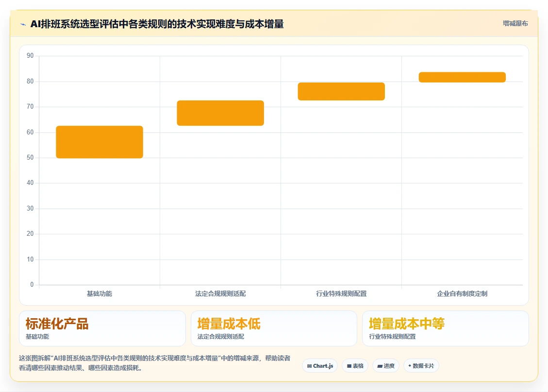The width and height of the screenshot is (548, 392).
Task: Click the 进度 badge
Action: click(386, 366)
